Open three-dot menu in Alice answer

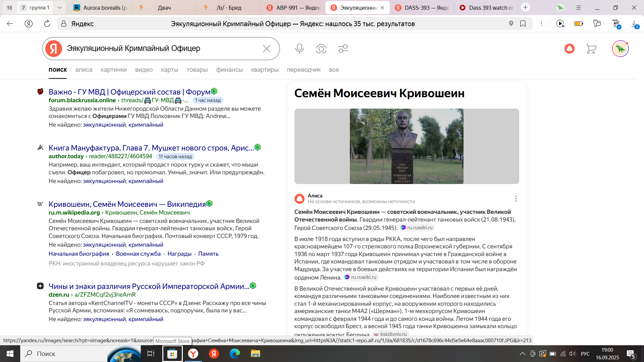tap(516, 199)
